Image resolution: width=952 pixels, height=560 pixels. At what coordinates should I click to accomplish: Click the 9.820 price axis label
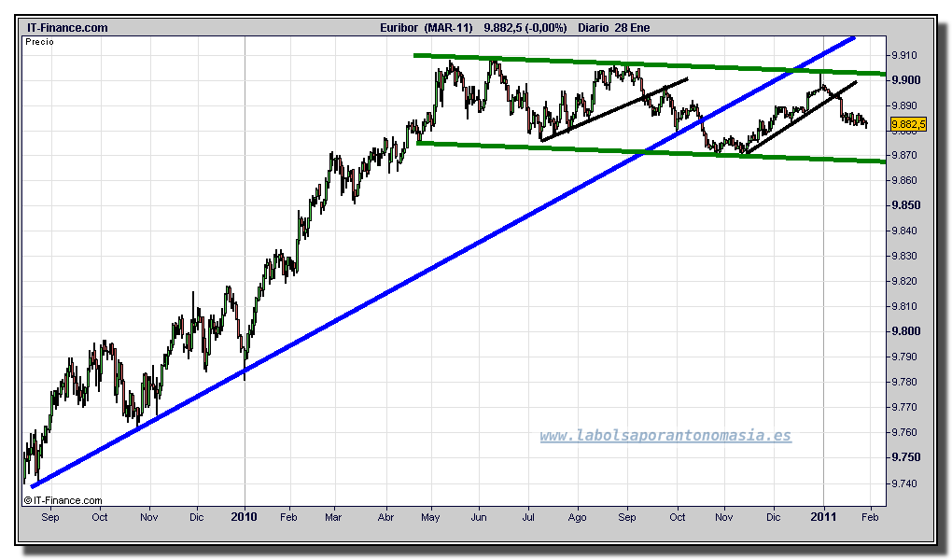point(905,281)
